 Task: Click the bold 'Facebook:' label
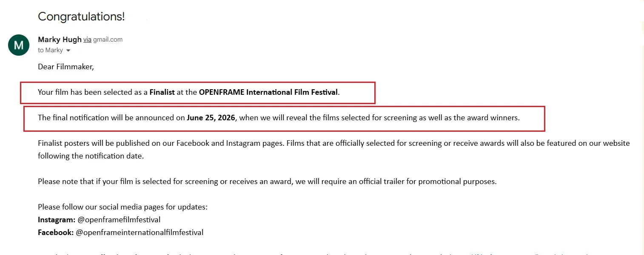point(56,232)
